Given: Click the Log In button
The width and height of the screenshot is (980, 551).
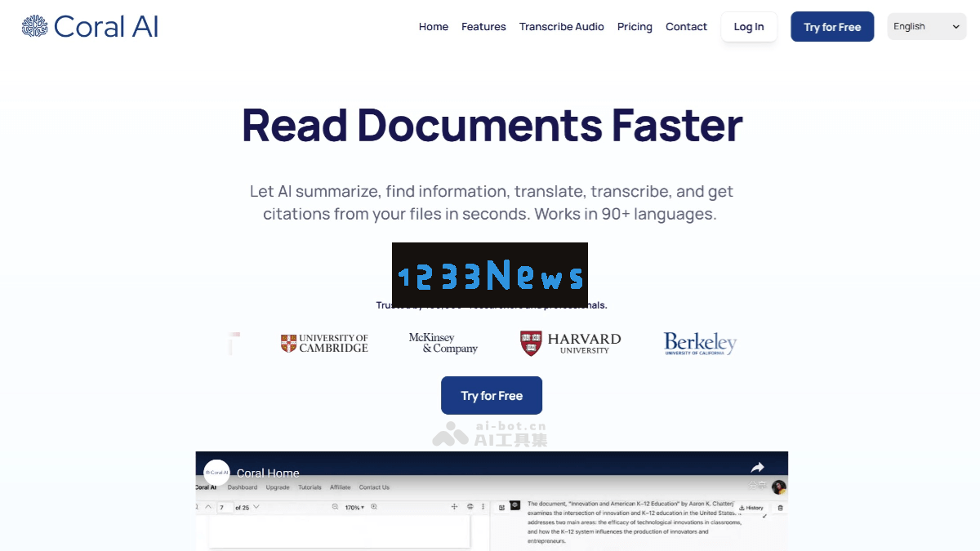Looking at the screenshot, I should point(749,27).
